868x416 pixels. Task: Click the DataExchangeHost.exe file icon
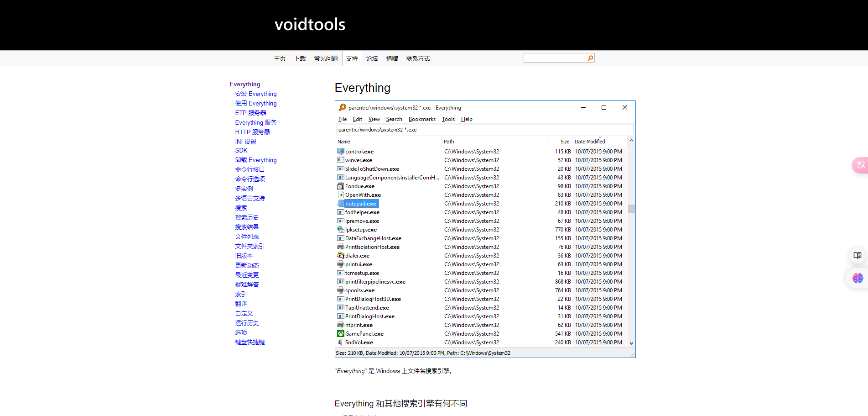coord(340,238)
